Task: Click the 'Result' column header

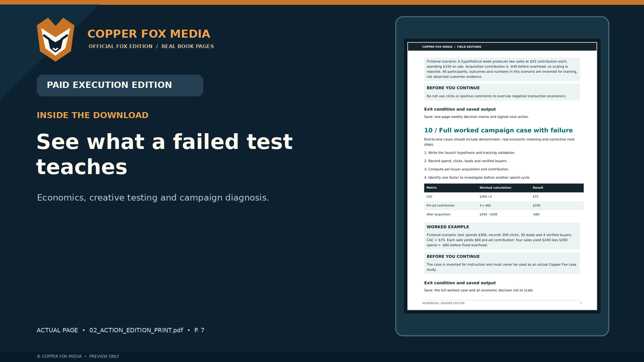Action: (538, 188)
